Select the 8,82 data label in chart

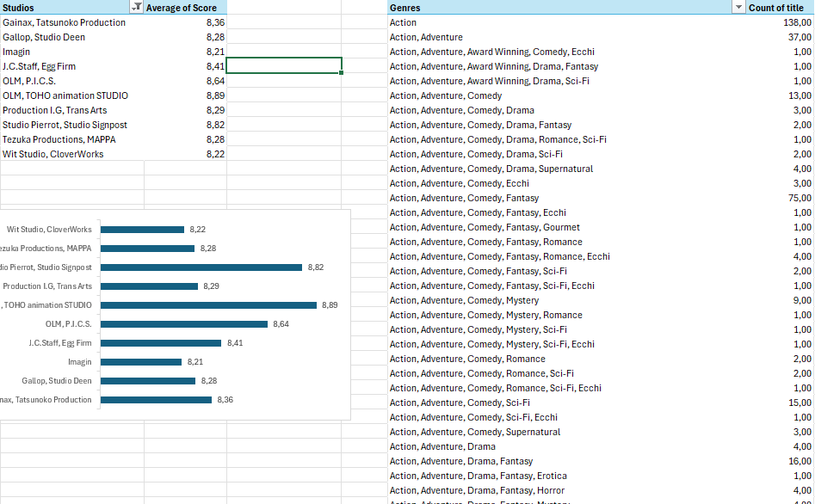[x=316, y=267]
